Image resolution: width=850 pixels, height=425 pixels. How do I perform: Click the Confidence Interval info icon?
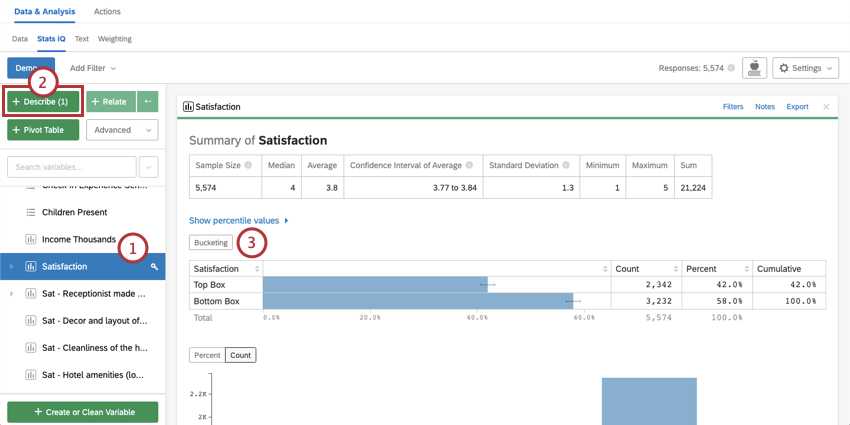tap(472, 165)
